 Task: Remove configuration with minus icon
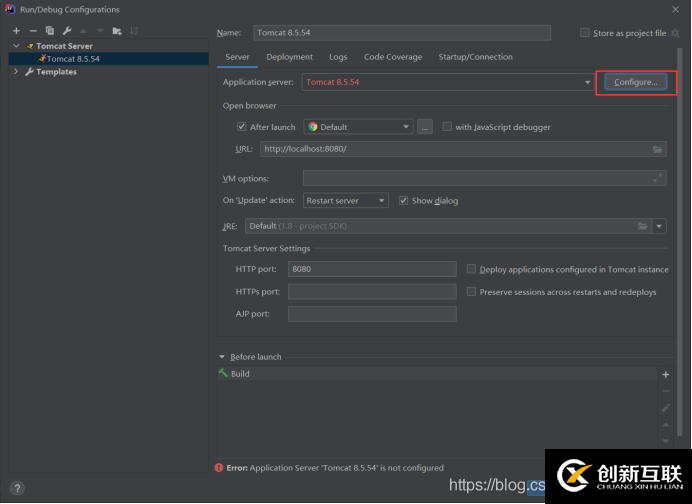(x=33, y=31)
